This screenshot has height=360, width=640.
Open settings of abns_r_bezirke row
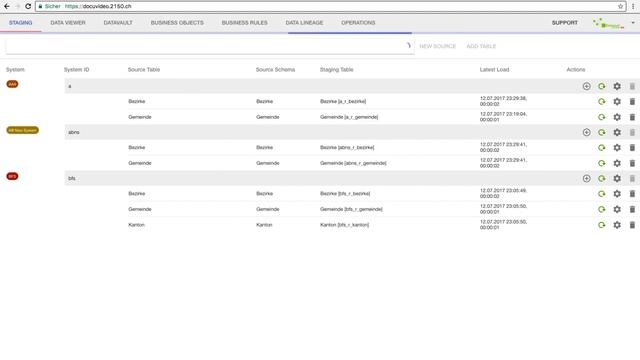[x=617, y=148]
